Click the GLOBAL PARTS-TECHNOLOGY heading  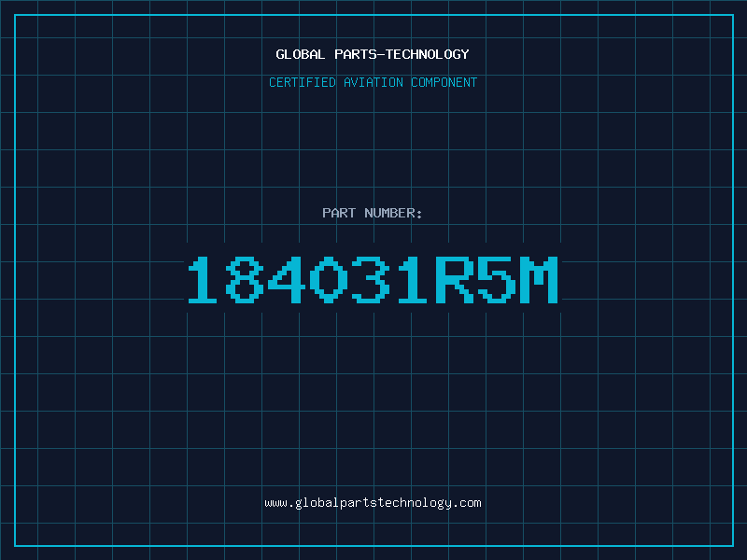point(373,54)
